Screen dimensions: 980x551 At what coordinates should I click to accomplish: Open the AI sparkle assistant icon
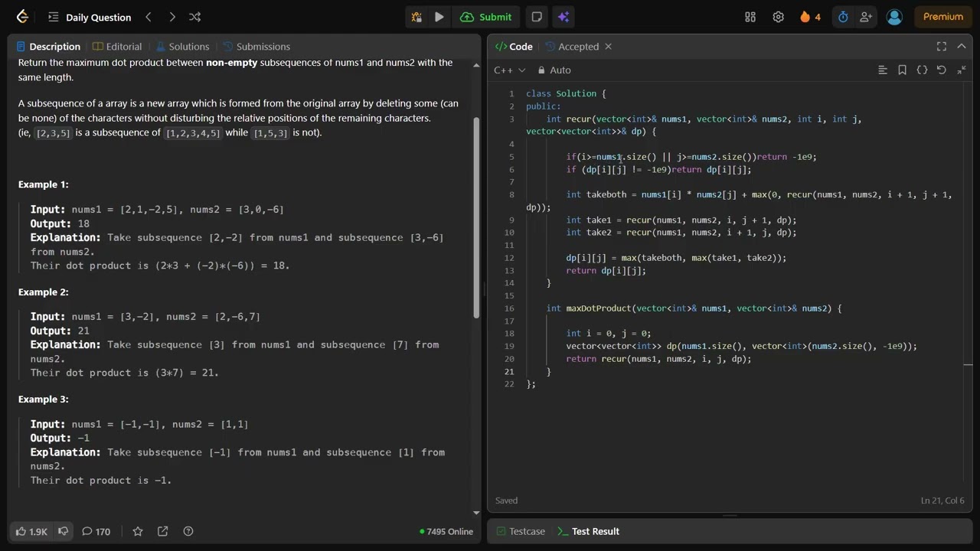tap(563, 17)
